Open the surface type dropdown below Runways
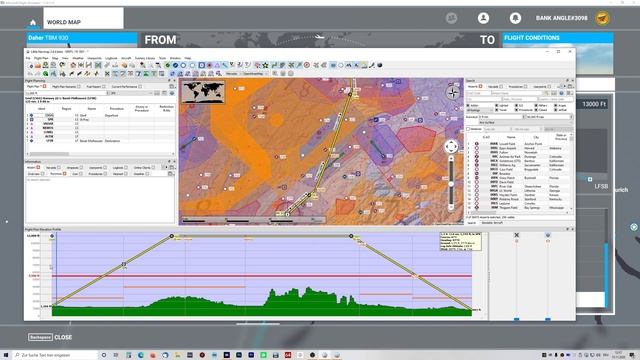Image resolution: width=640 pixels, height=360 pixels. pos(526,122)
